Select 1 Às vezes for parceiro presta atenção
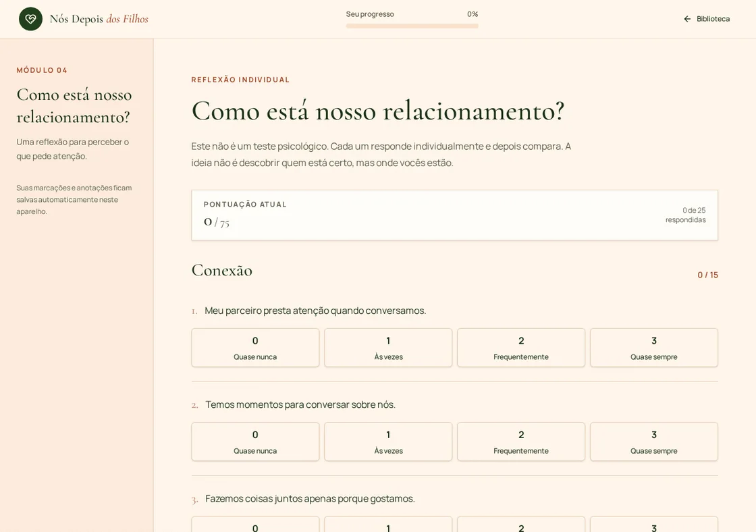The height and width of the screenshot is (532, 756). coord(388,348)
